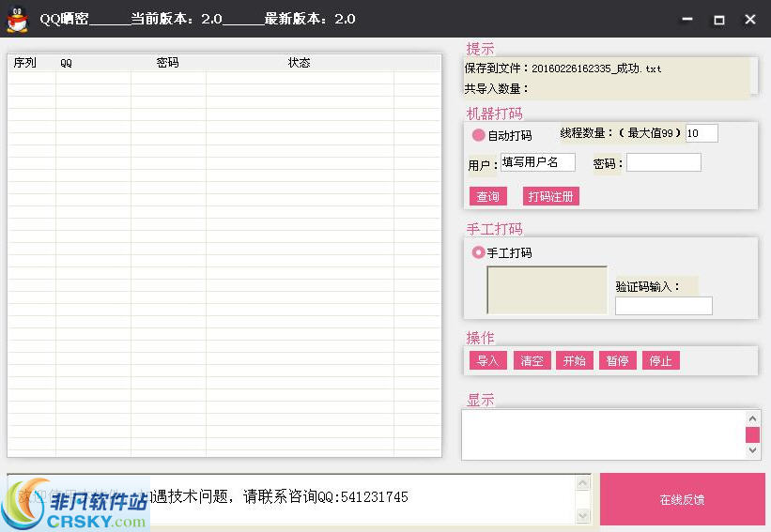Click the 停止 stop button
This screenshot has height=532, width=771.
coord(661,360)
